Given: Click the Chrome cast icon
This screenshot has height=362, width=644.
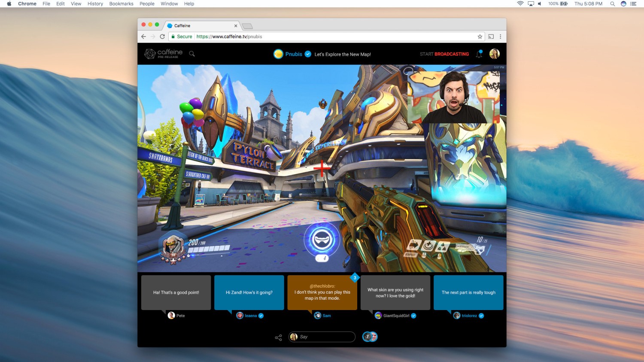Looking at the screenshot, I should (x=491, y=37).
